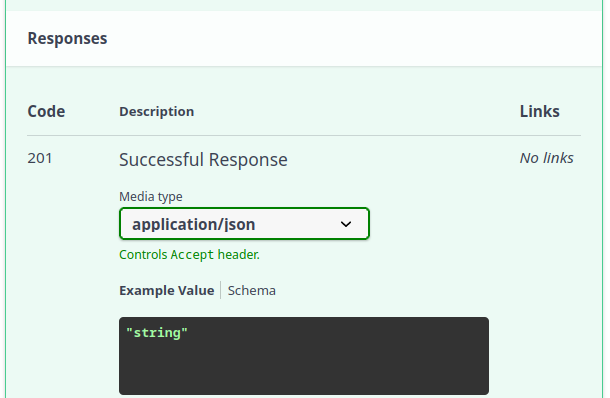The width and height of the screenshot is (610, 398).
Task: Click the divider between Example Value and Schema
Action: click(221, 290)
